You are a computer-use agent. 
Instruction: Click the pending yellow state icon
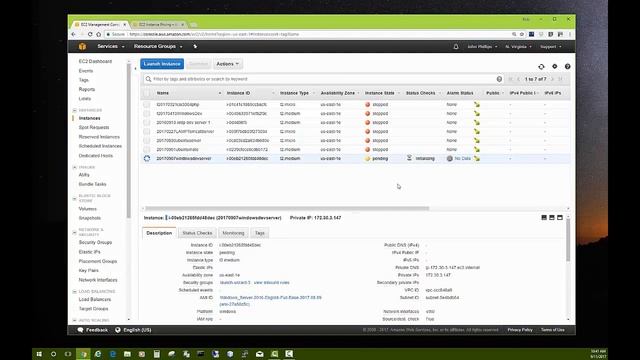pos(367,158)
